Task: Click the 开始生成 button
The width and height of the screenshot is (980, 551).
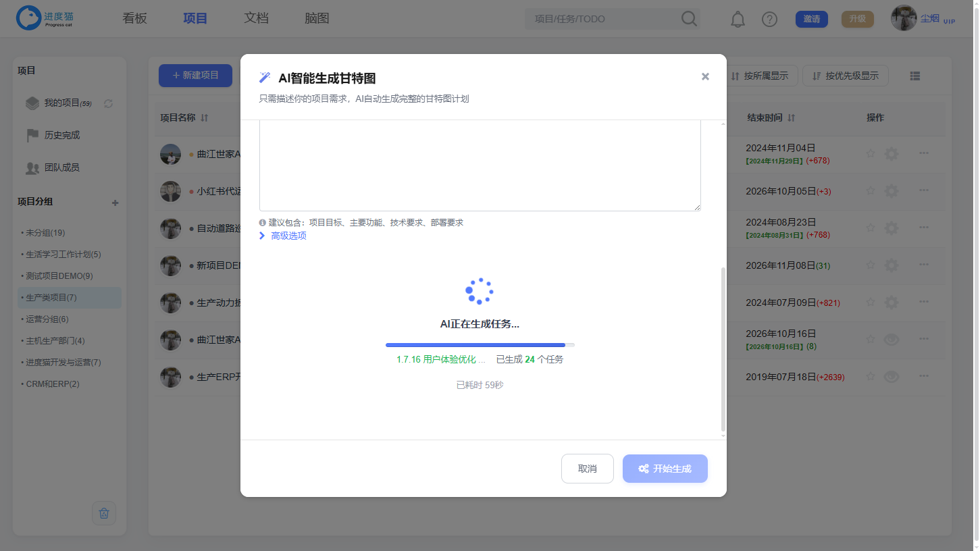Action: point(665,469)
